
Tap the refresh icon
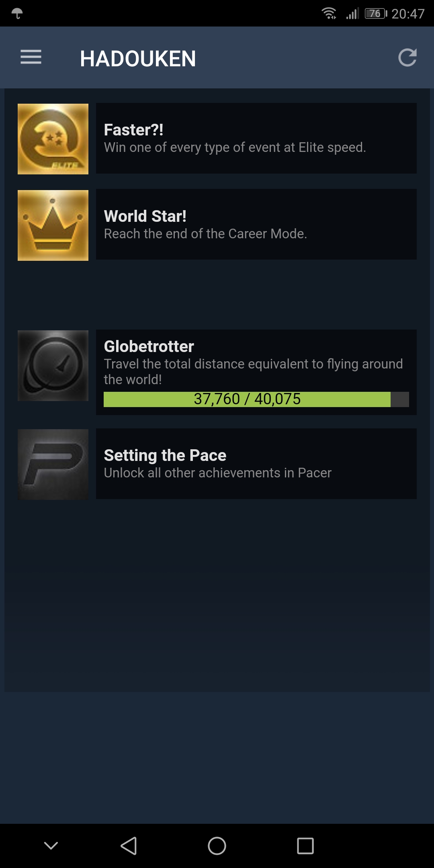(x=407, y=57)
